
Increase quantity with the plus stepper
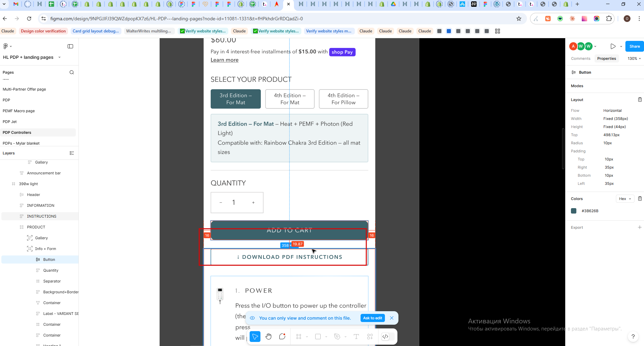click(x=253, y=203)
